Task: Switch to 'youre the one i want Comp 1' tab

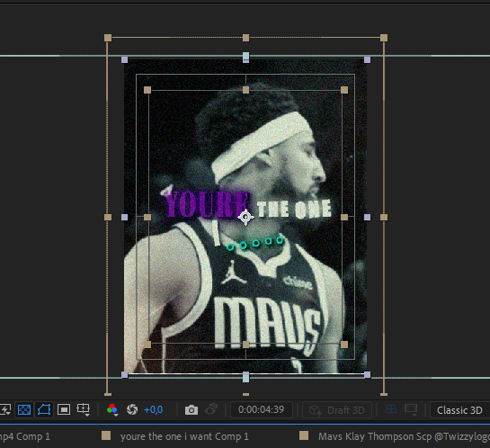Action: pos(184,436)
